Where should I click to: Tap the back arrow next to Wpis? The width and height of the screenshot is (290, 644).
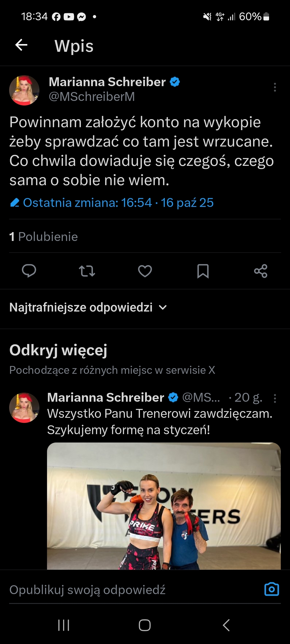[21, 45]
